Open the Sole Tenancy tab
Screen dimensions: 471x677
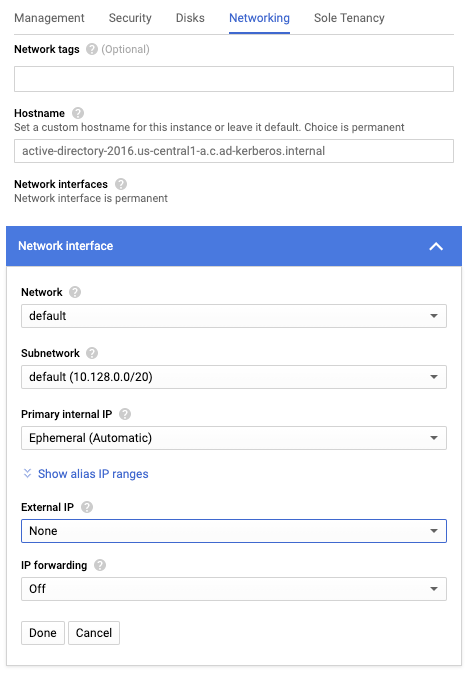(x=349, y=18)
